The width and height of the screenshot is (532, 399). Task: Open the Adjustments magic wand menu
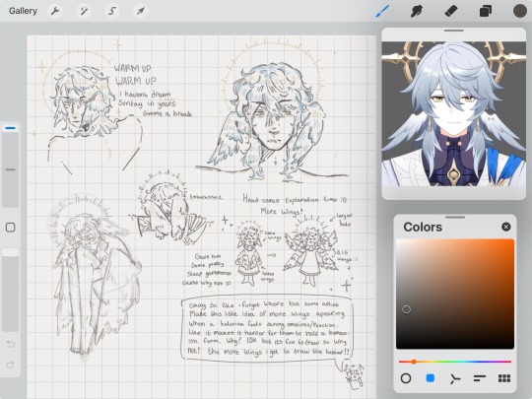click(84, 11)
